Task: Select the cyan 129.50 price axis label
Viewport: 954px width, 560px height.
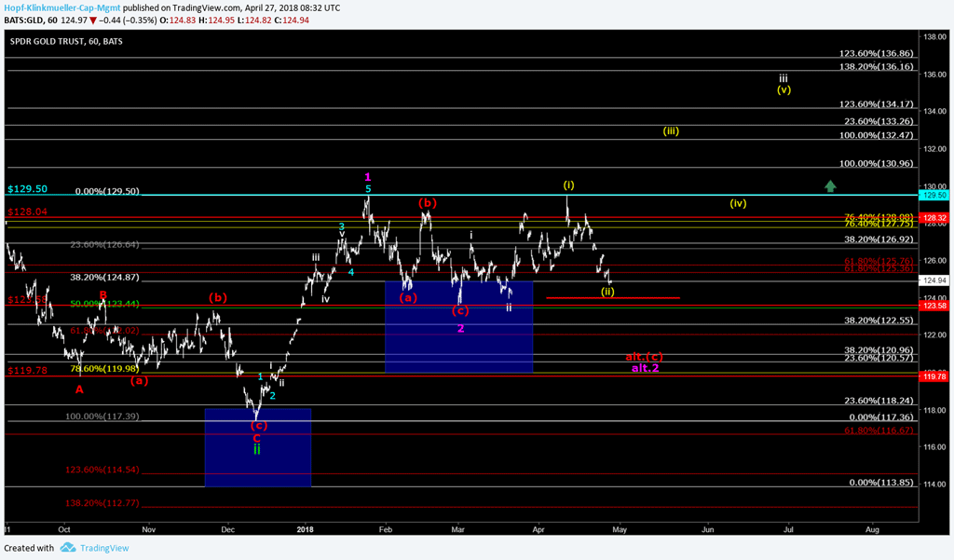Action: 933,196
